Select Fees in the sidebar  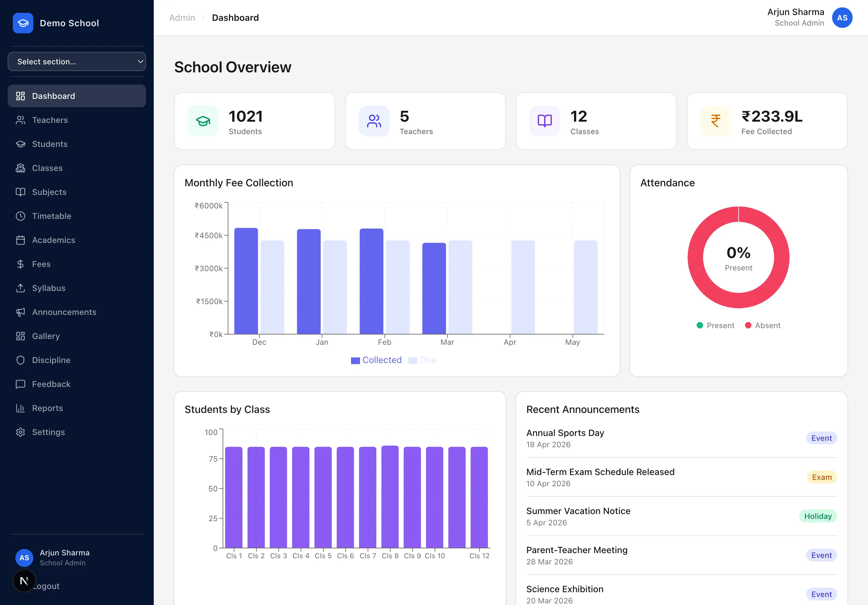[x=77, y=264]
